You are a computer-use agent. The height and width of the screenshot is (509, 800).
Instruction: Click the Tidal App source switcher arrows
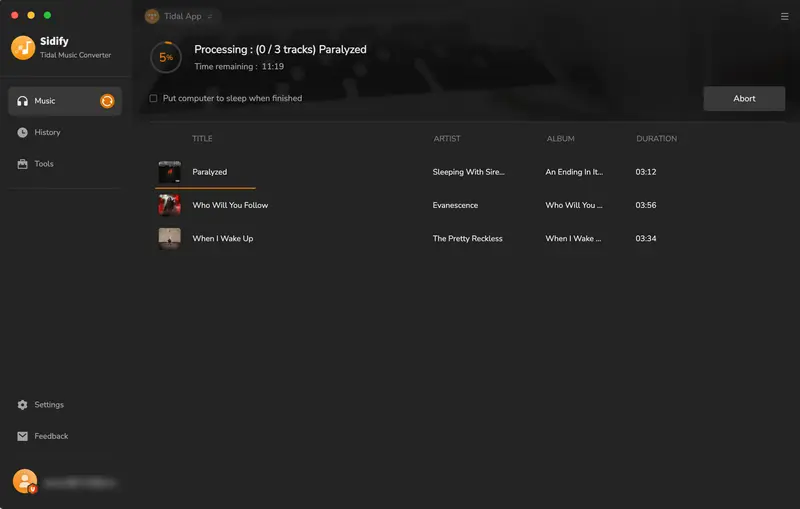(x=210, y=16)
